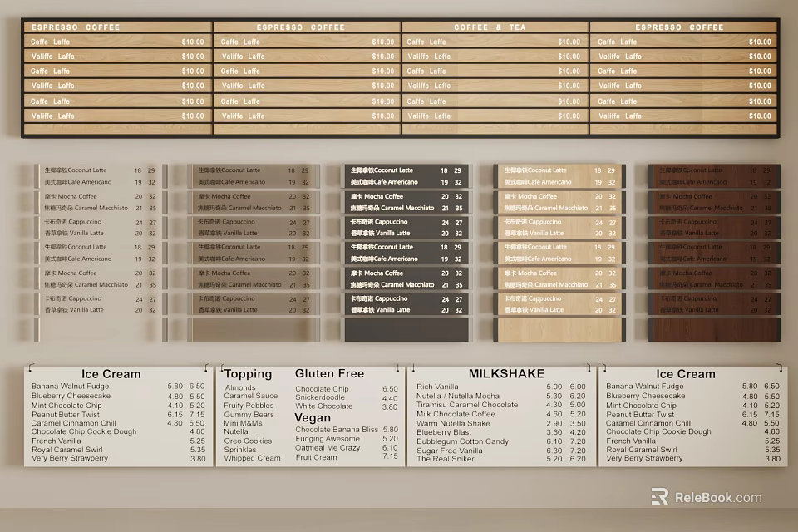Click the 7.15 price beside Fruit Cream
798x532 pixels.
pyautogui.click(x=391, y=456)
